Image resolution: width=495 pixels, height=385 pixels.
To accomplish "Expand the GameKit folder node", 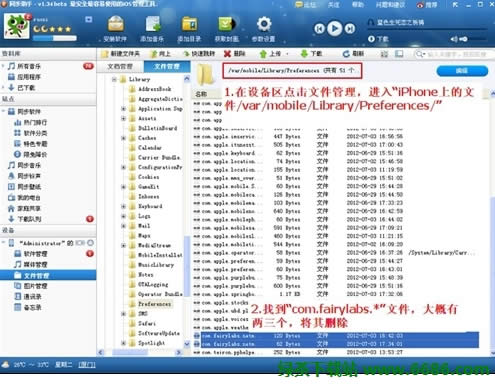I will coord(124,187).
